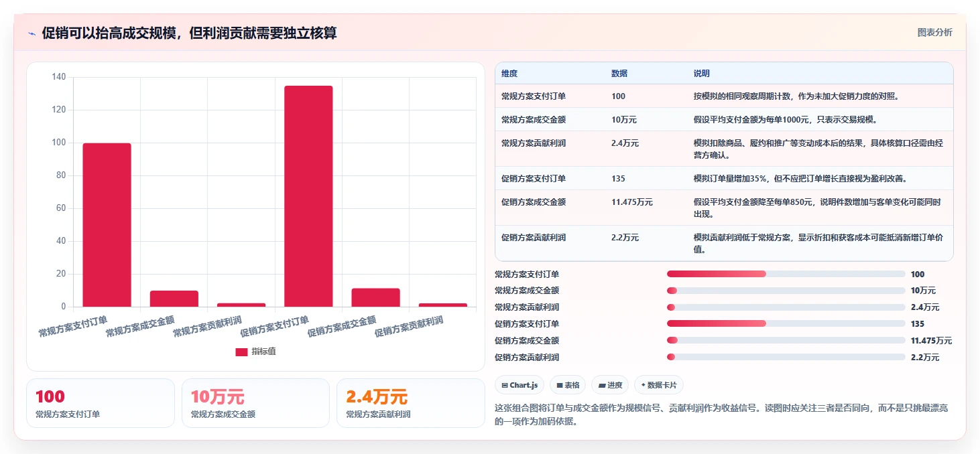
Task: Select table row 常规方案支付订单
Action: [724, 96]
